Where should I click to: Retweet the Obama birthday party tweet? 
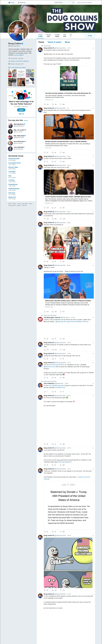point(53,312)
